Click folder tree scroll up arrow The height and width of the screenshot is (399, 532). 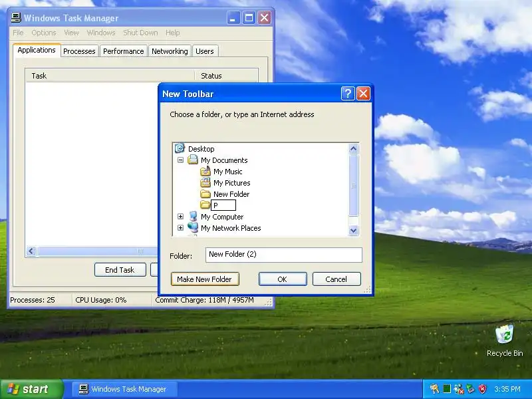(353, 148)
